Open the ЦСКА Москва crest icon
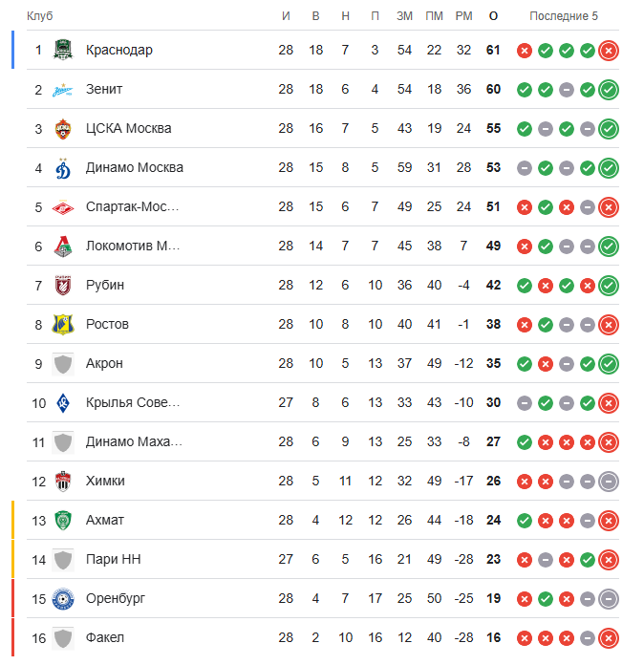 tap(63, 128)
